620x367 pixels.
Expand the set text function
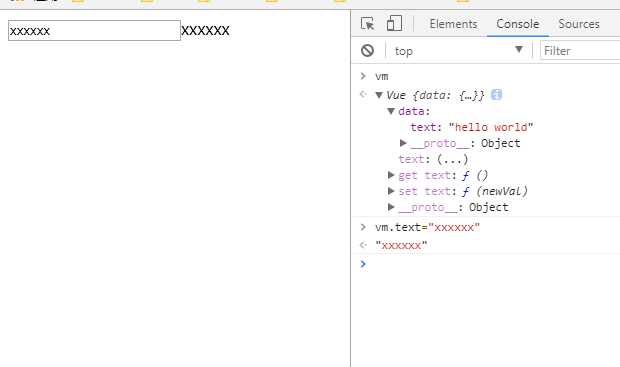[391, 191]
